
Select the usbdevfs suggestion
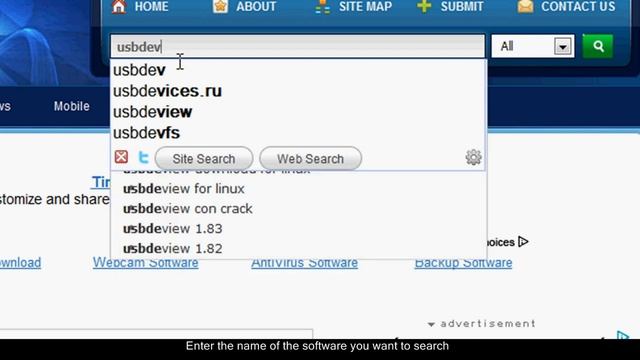point(146,133)
